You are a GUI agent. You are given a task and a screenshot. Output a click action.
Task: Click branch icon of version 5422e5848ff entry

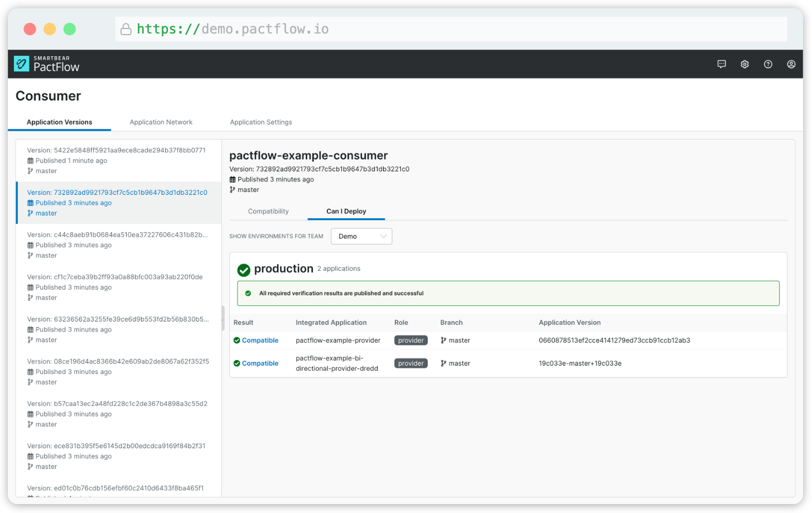pyautogui.click(x=30, y=171)
